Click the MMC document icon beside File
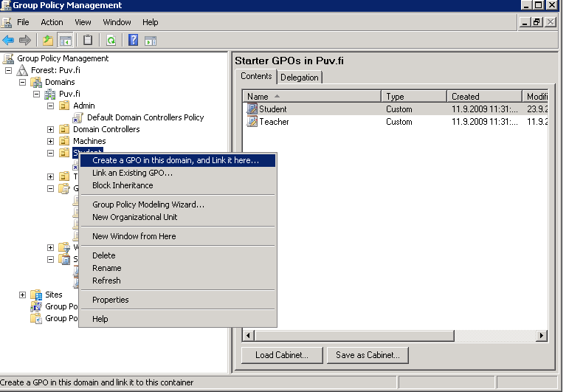The image size is (569, 392). 7,22
